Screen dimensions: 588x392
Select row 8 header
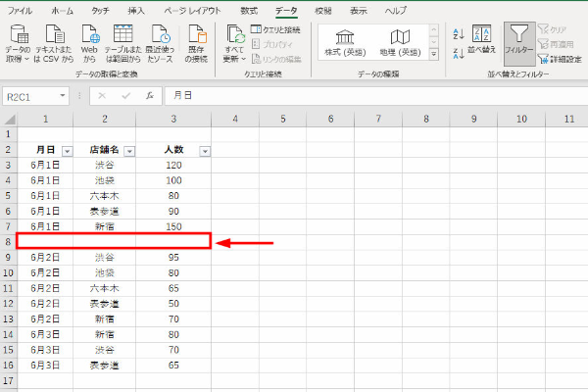[8, 240]
